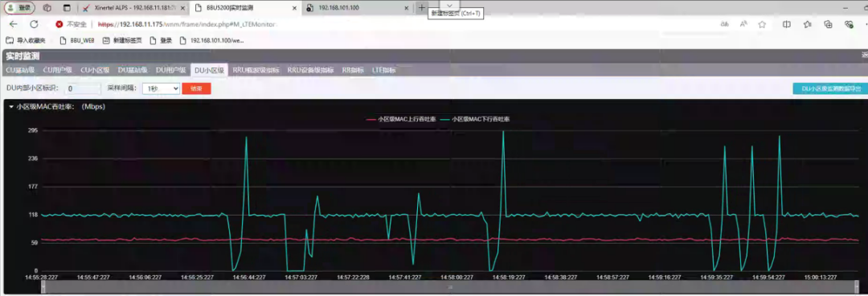
Task: Click the read aloud icon
Action: pos(743,24)
